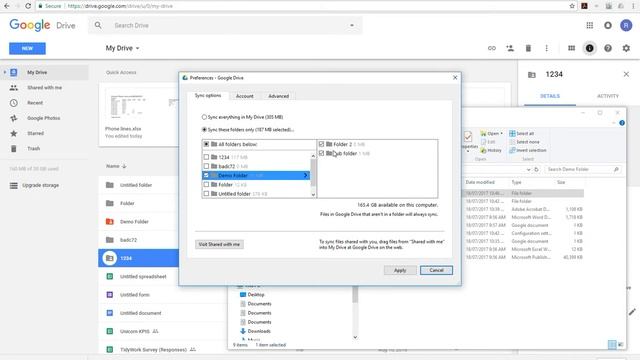Open Shared with me in the sidebar
Viewport: 640px width, 360px height.
(44, 88)
